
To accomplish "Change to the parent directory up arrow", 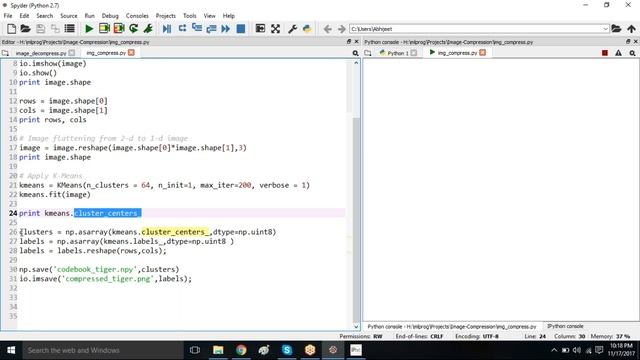I will (631, 29).
